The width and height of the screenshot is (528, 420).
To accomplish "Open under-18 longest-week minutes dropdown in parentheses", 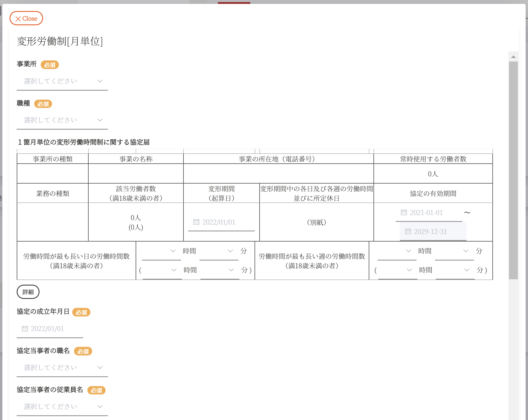I will [455, 270].
